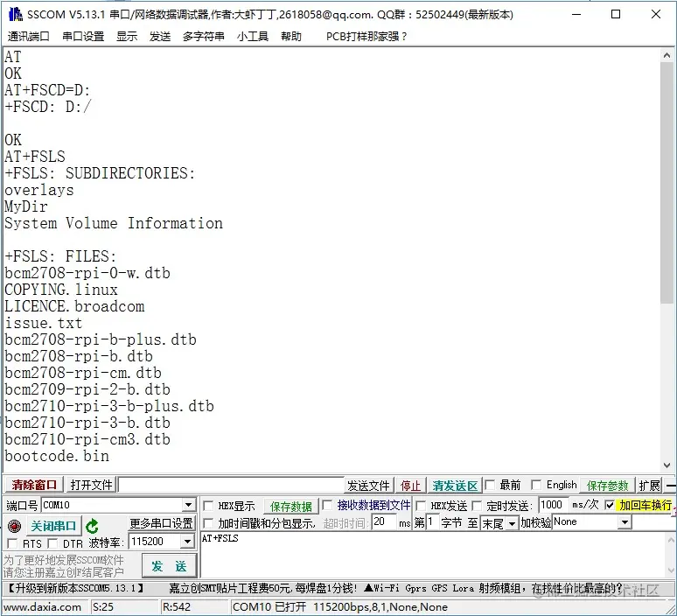677x616 pixels.
Task: Click the green refresh ports icon
Action: [92, 526]
